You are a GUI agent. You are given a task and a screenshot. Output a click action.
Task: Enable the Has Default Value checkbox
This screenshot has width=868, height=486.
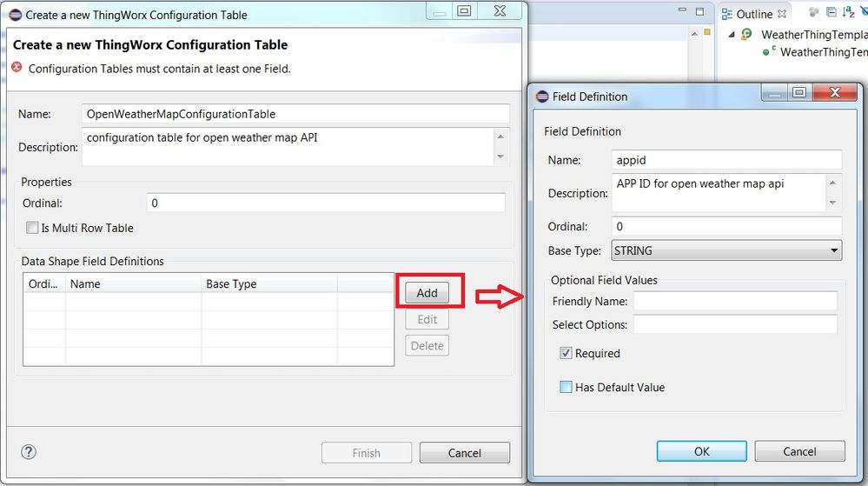[566, 387]
